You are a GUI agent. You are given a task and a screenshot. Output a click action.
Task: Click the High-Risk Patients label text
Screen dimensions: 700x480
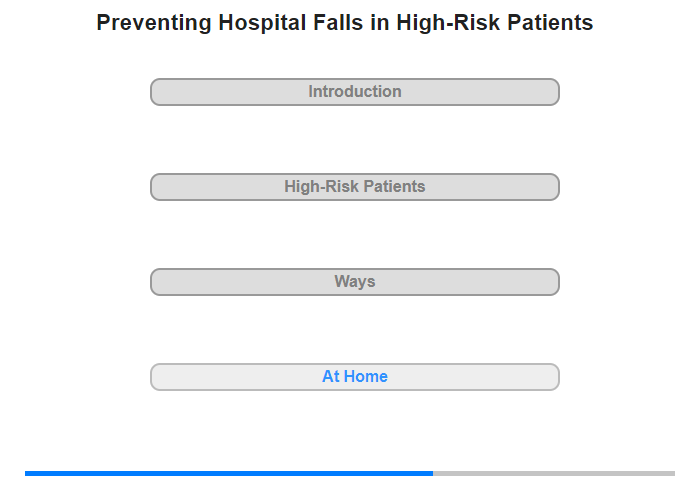[355, 187]
